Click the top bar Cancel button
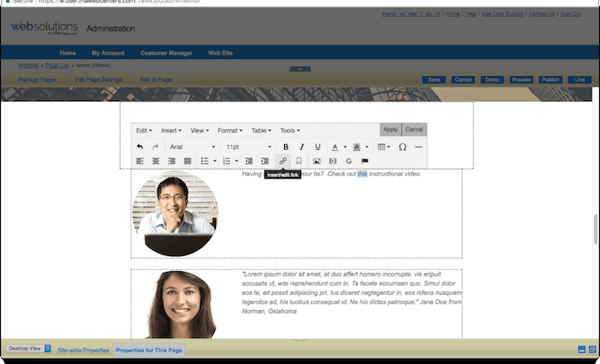This screenshot has width=600, height=364. (x=463, y=79)
